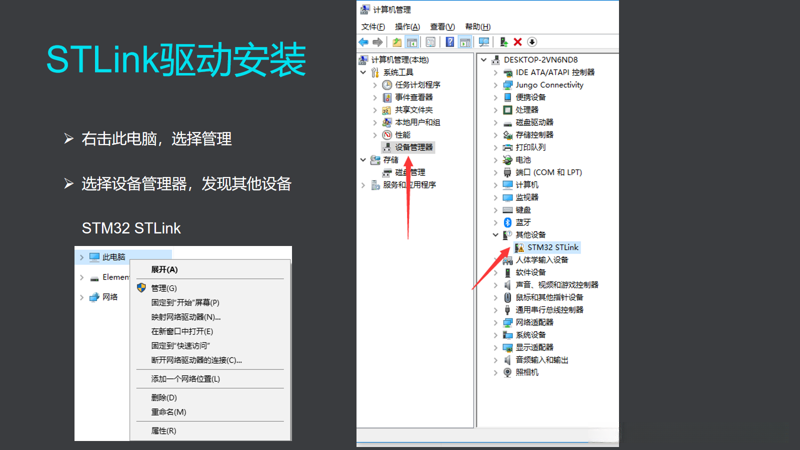Image resolution: width=800 pixels, height=450 pixels.
Task: Select 音频输入和输出 category
Action: [x=542, y=360]
